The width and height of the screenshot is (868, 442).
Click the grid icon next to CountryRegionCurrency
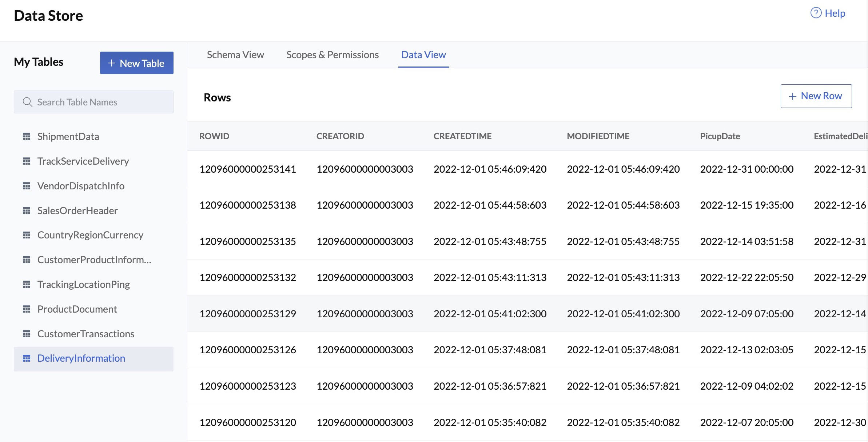point(27,235)
